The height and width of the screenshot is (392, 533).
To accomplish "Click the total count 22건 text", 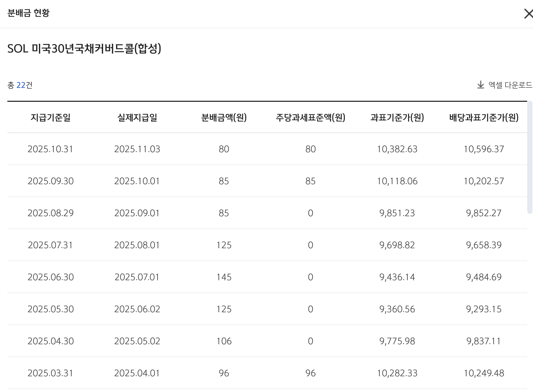I will [20, 85].
